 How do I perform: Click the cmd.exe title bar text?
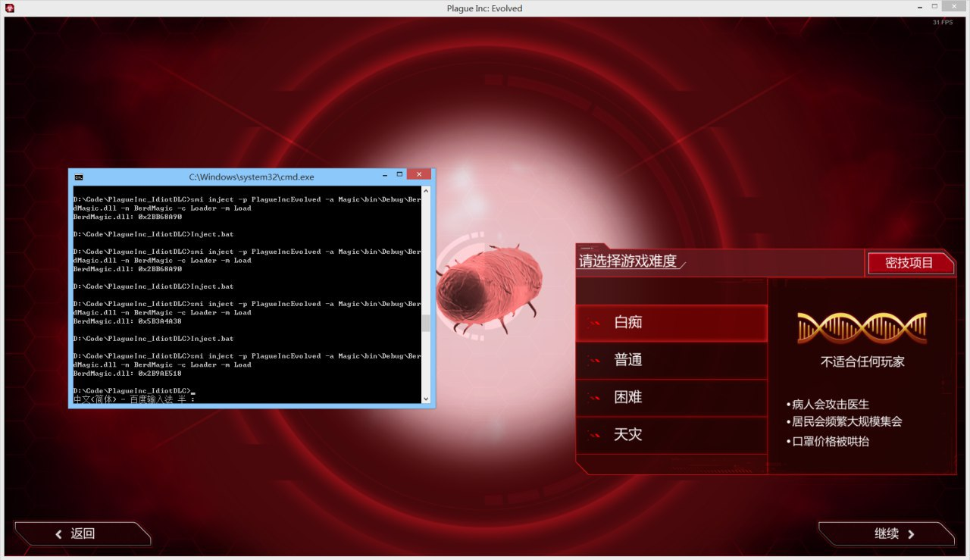point(251,177)
